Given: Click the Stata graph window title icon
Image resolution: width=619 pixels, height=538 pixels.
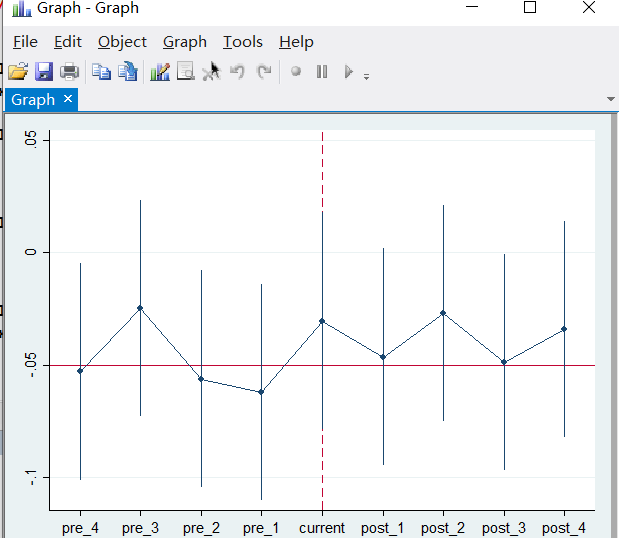Looking at the screenshot, I should (21, 8).
